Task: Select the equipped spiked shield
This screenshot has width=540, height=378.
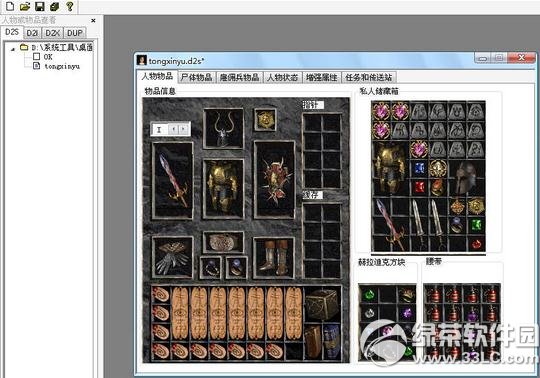Action: [274, 180]
